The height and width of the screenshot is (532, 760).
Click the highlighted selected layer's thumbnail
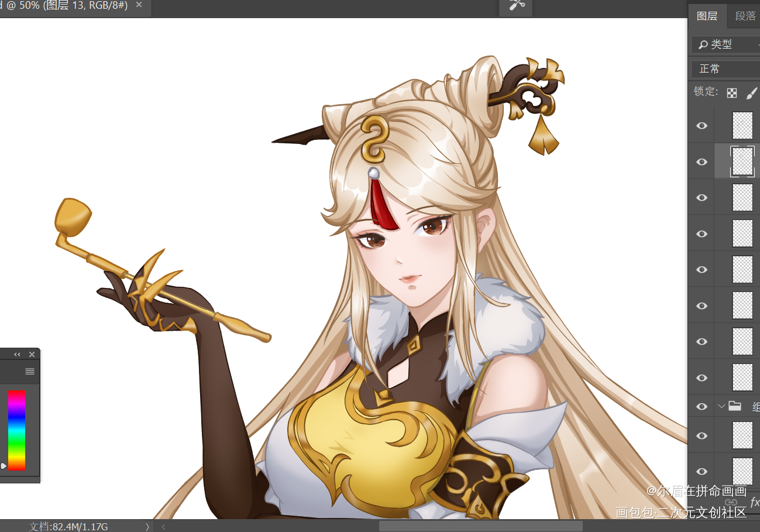pyautogui.click(x=742, y=162)
